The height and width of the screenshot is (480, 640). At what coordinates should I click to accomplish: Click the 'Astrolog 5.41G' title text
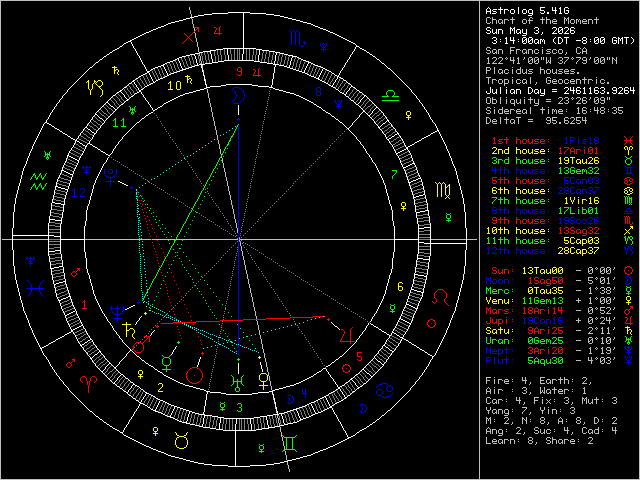click(527, 11)
